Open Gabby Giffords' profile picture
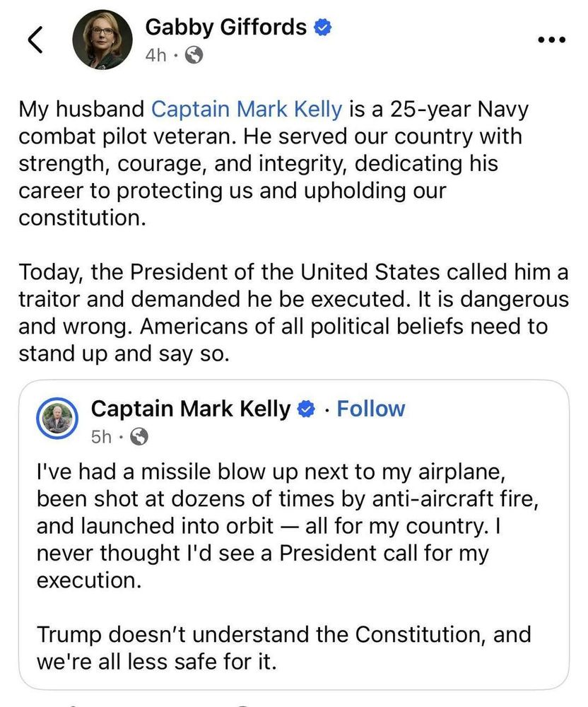588x707 pixels. [x=104, y=40]
